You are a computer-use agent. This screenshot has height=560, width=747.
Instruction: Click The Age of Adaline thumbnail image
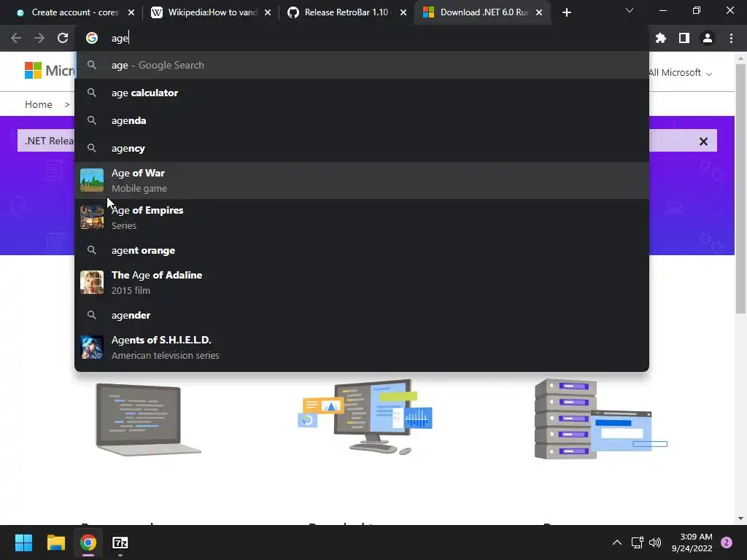pyautogui.click(x=92, y=282)
